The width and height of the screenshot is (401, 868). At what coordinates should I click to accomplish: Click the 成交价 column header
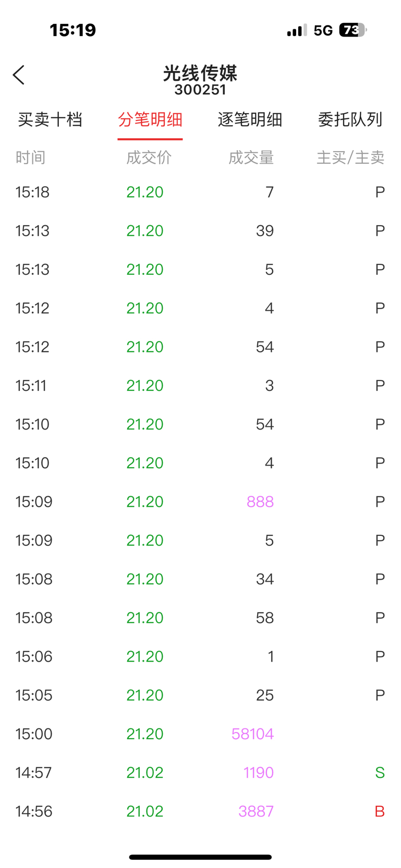coord(149,157)
